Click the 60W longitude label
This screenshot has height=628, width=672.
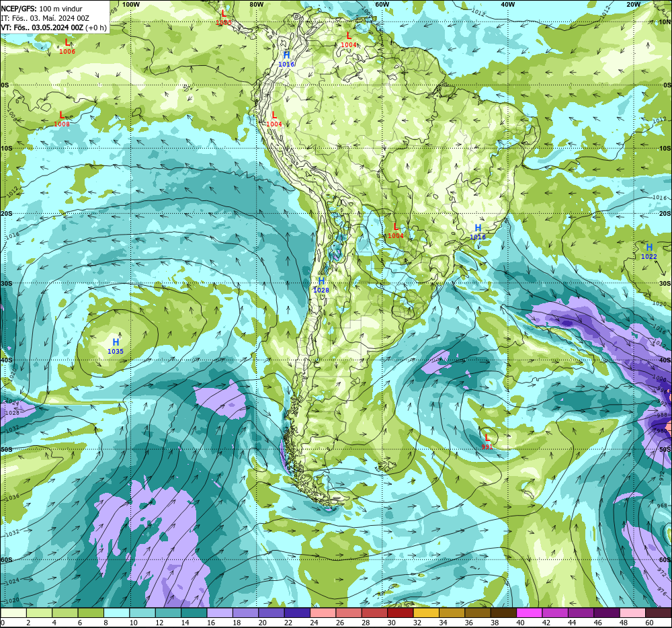382,4
